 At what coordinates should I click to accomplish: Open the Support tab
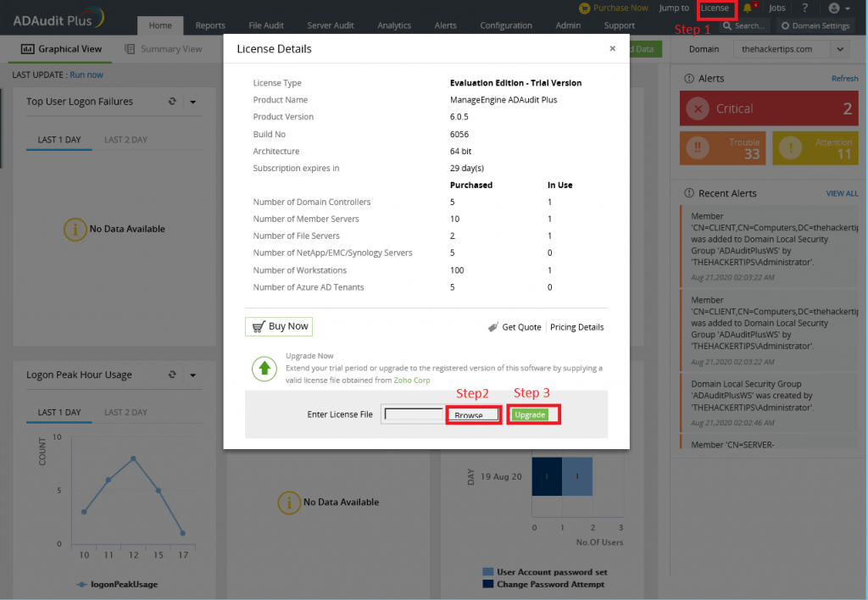pos(620,25)
